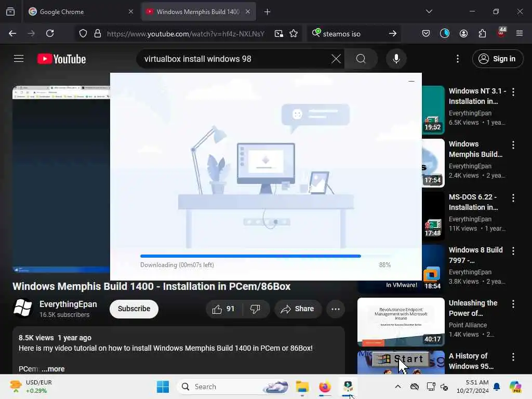This screenshot has height=399, width=532.
Task: Open the Pocket save icon
Action: [x=426, y=33]
